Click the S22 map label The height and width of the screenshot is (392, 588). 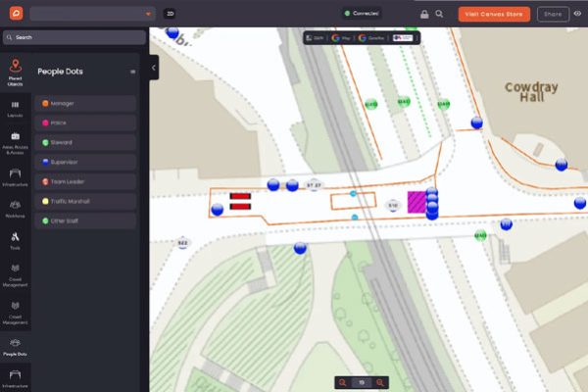click(182, 243)
